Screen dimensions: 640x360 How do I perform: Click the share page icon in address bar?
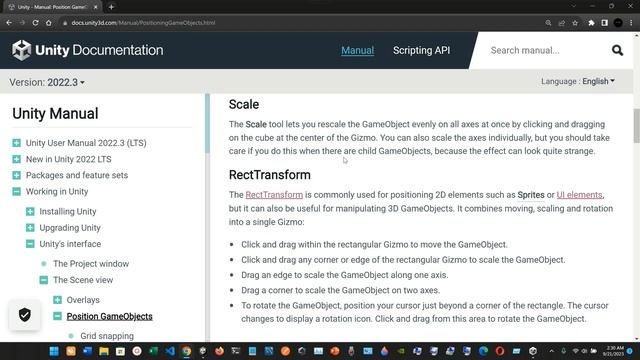click(562, 23)
